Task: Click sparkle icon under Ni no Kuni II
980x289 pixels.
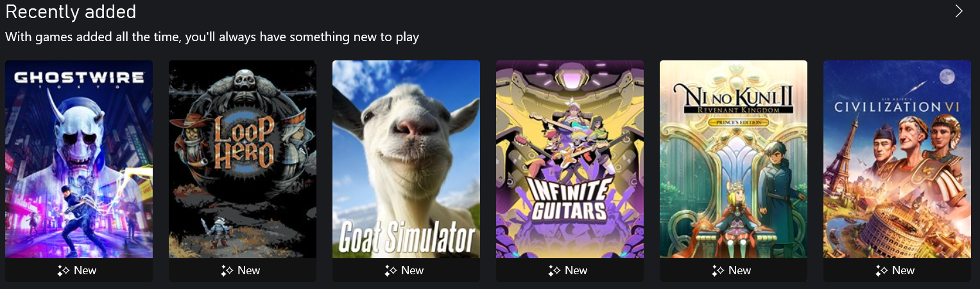Action: tap(718, 271)
